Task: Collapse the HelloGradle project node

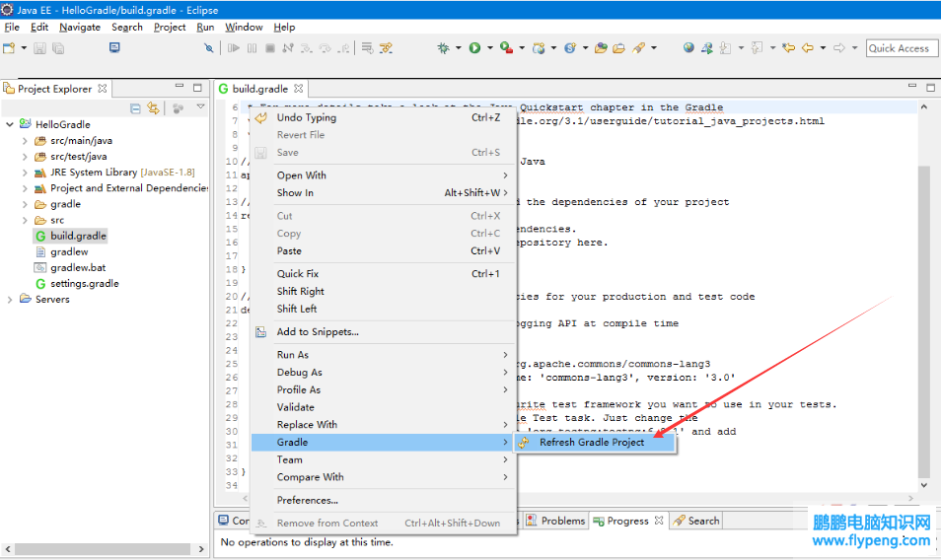Action: [10, 124]
